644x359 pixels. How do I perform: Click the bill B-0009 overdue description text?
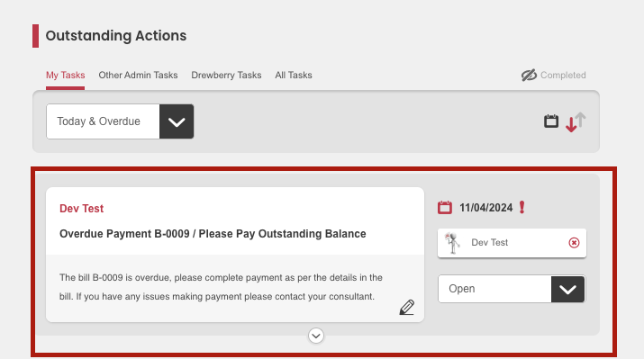pyautogui.click(x=221, y=287)
